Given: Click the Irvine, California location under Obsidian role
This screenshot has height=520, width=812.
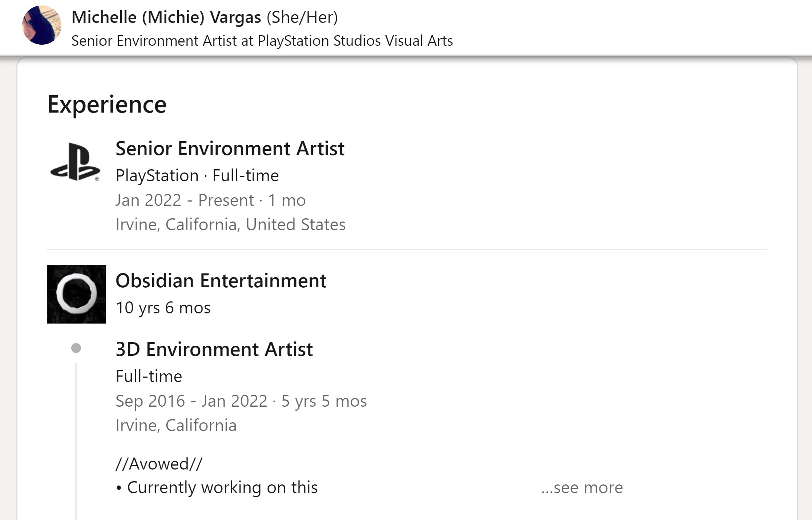Looking at the screenshot, I should pos(176,425).
